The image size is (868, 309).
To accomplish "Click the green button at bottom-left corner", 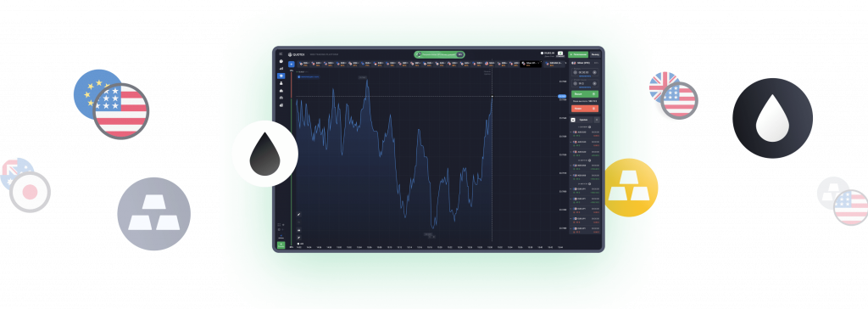I will [x=281, y=244].
